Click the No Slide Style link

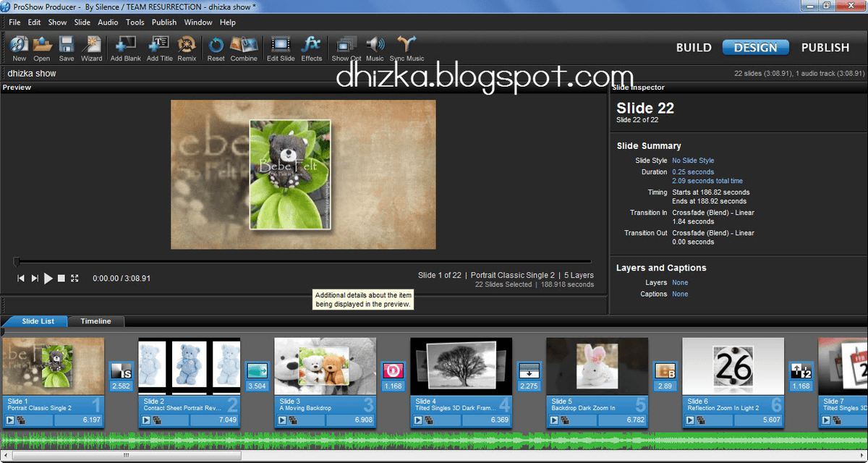pos(692,160)
